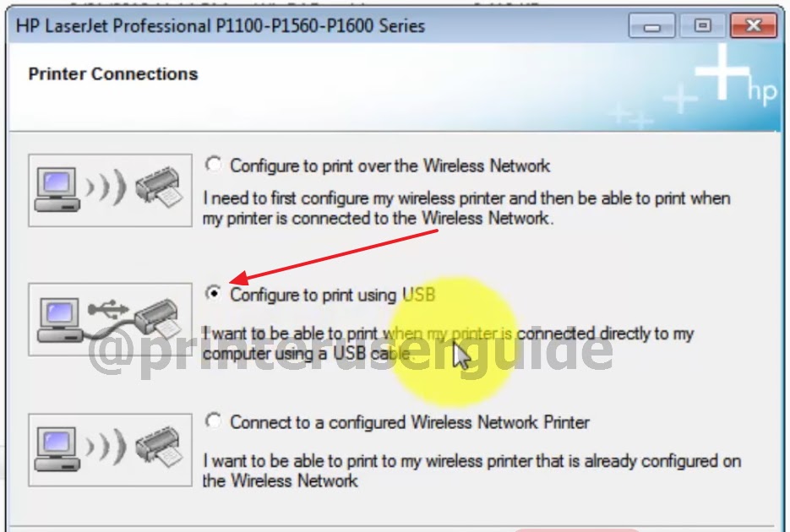Screen dimensions: 790x532
Task: Click the 'Configure to print using USB' label text
Action: point(333,295)
